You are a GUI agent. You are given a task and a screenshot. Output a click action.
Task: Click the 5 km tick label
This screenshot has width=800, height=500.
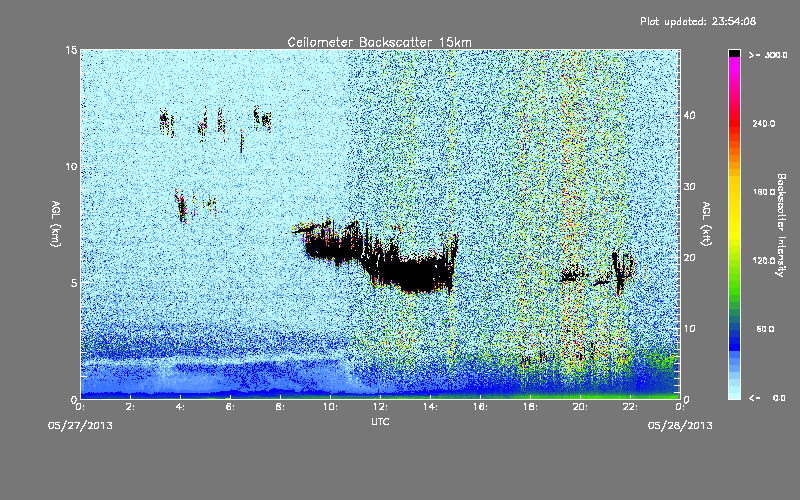point(74,283)
